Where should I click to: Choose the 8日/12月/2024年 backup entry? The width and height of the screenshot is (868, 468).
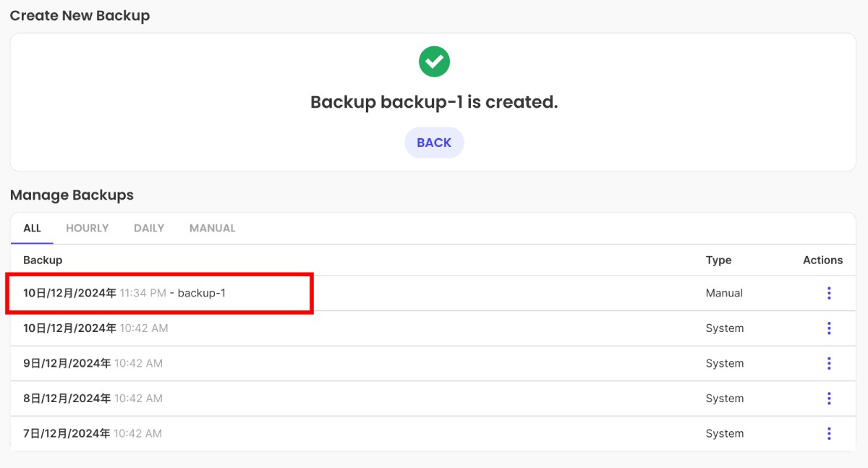93,399
